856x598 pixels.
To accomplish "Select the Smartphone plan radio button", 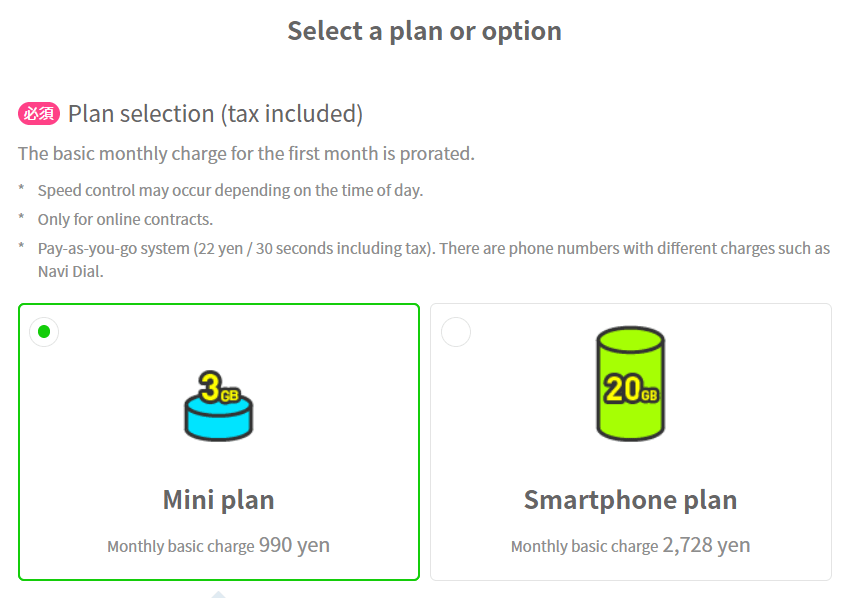I will (456, 331).
